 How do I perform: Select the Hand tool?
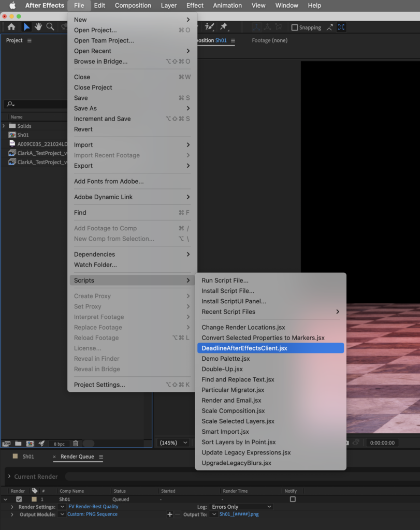38,27
